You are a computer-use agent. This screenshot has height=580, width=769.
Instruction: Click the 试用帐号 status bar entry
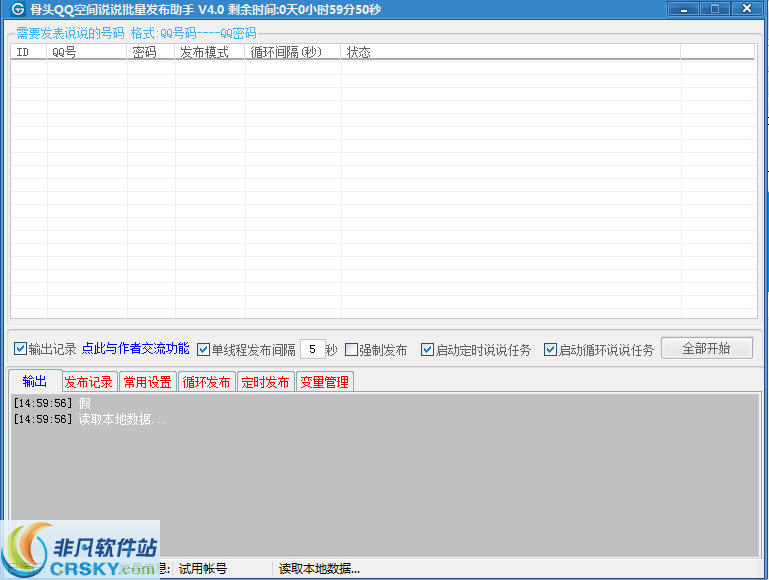pos(203,569)
